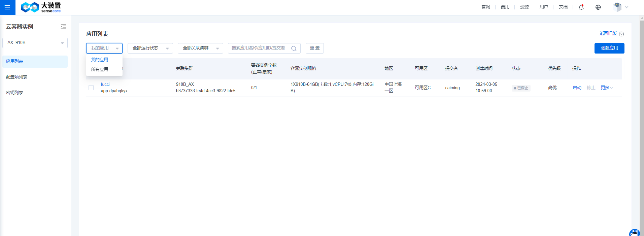Click the help question mark icon

pos(621,34)
